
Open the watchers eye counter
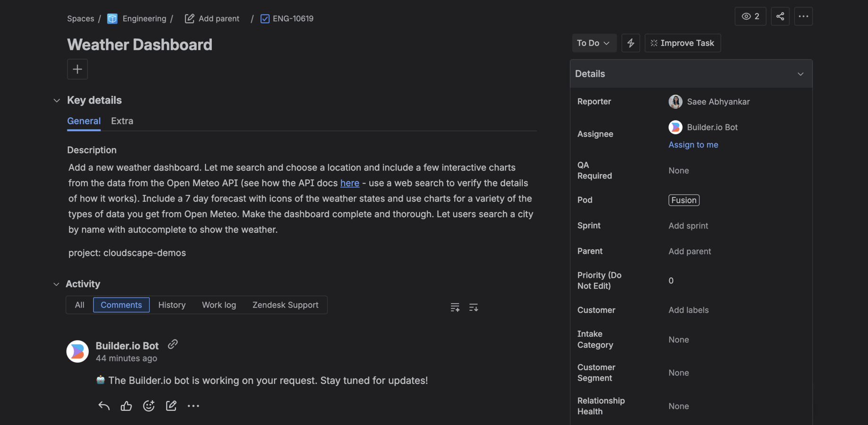pos(750,16)
